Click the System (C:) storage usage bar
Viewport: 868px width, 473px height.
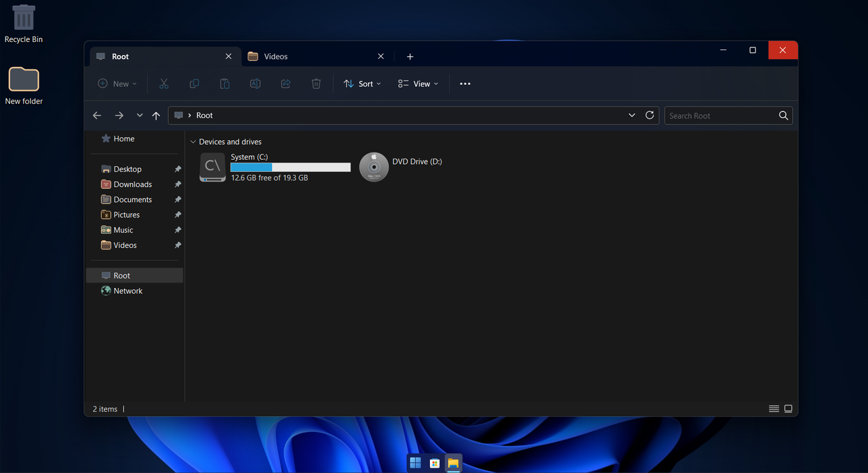coord(290,167)
